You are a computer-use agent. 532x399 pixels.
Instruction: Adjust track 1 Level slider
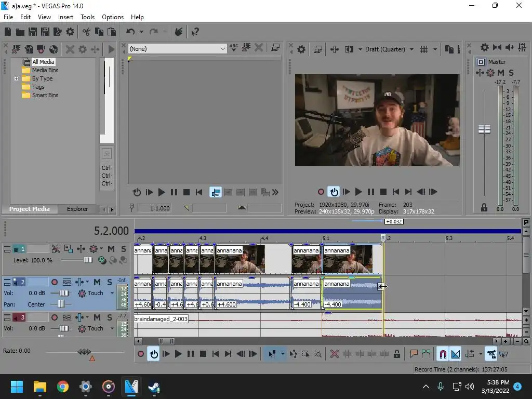pyautogui.click(x=87, y=260)
